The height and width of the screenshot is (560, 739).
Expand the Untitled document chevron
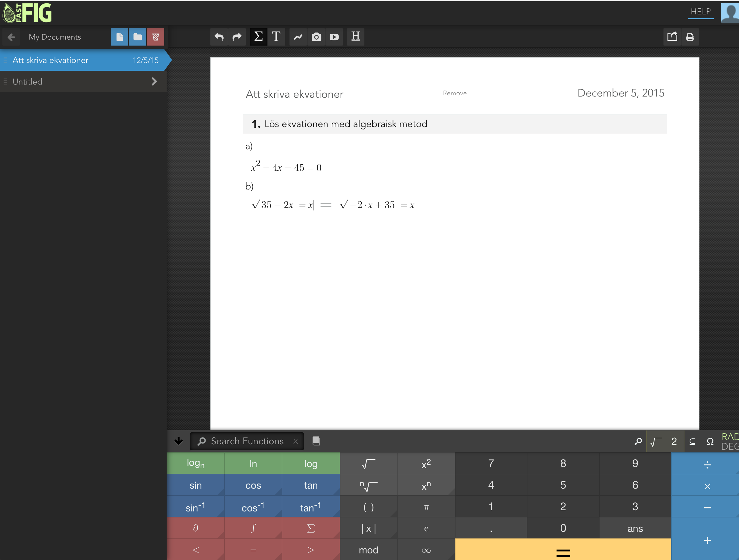click(154, 82)
